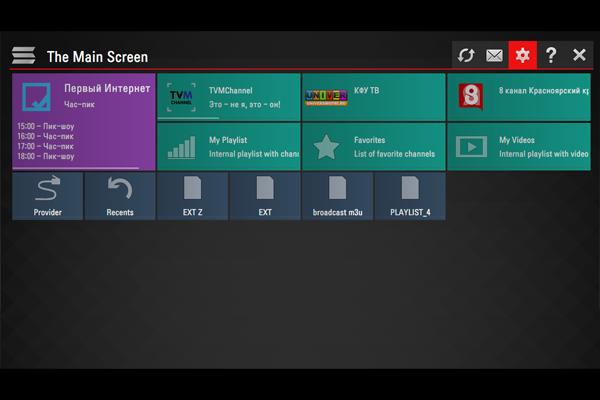
Task: Click the Recents label
Action: click(120, 212)
